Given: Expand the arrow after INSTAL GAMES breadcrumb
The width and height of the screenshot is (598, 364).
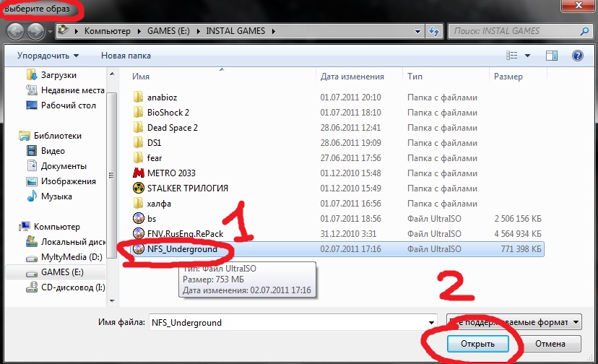Looking at the screenshot, I should coord(274,31).
